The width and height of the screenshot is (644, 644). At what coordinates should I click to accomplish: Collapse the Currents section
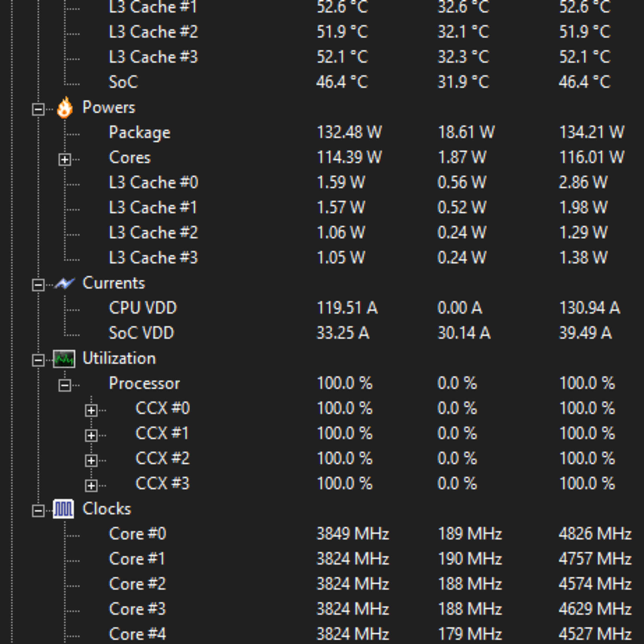click(38, 285)
